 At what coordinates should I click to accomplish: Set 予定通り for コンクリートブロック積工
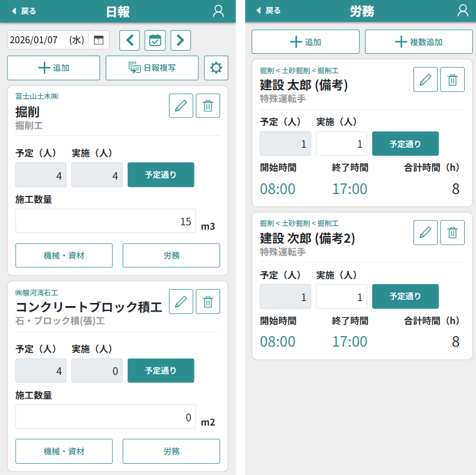click(161, 370)
